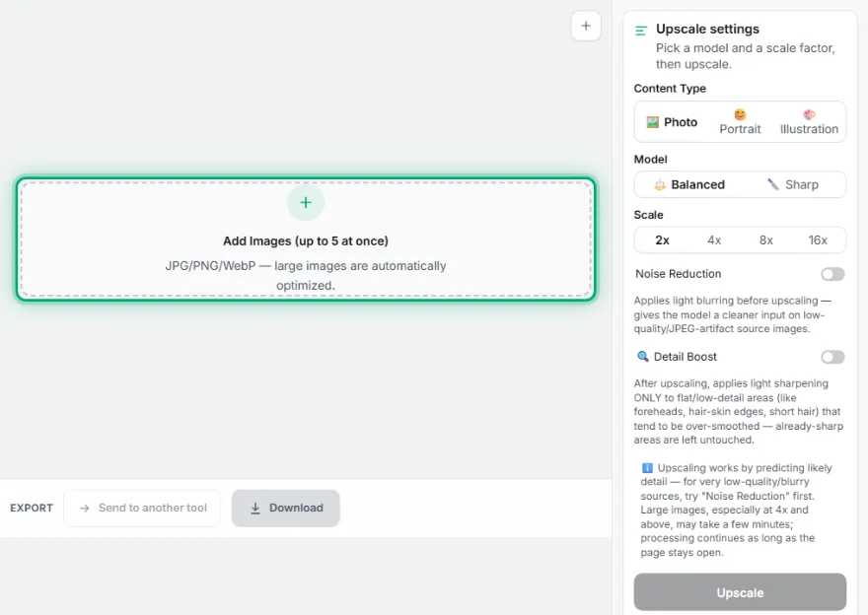Click the Upscale button

740,592
